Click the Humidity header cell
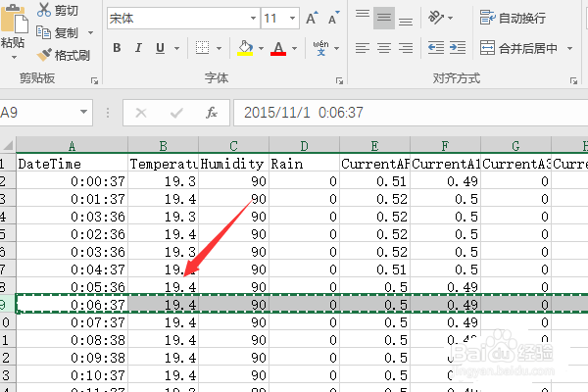Viewport: 588px width, 392px height. click(233, 164)
